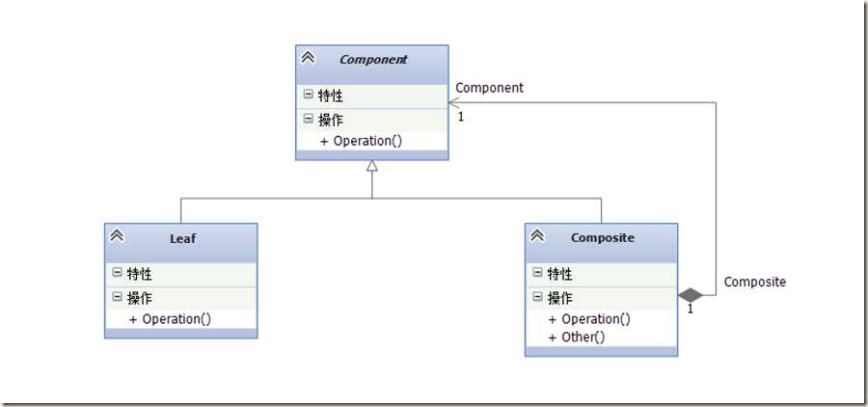Select Operation() in the Leaf class

pos(176,319)
